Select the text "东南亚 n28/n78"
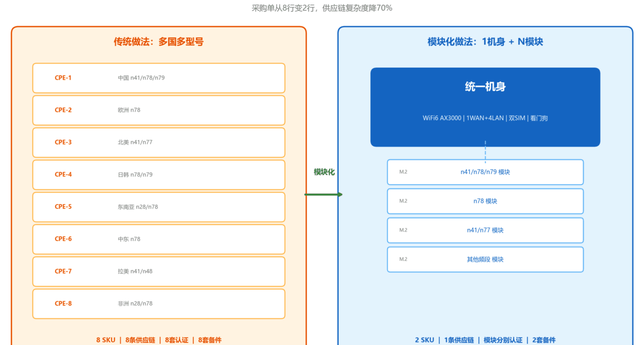Image resolution: width=644 pixels, height=345 pixels. tap(138, 206)
